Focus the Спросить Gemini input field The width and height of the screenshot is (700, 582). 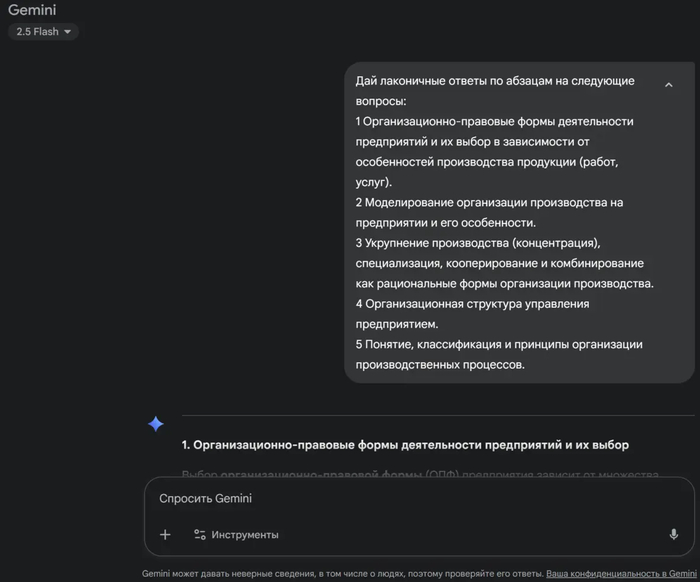[400, 498]
